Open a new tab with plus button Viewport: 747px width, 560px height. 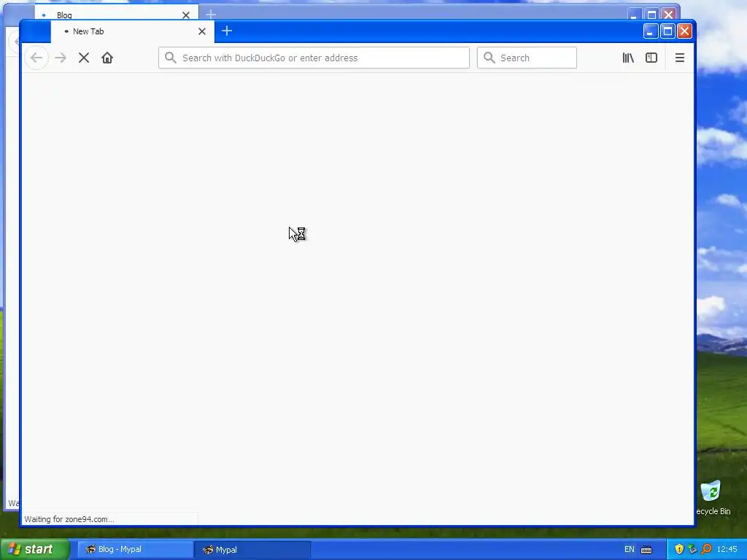tap(227, 31)
